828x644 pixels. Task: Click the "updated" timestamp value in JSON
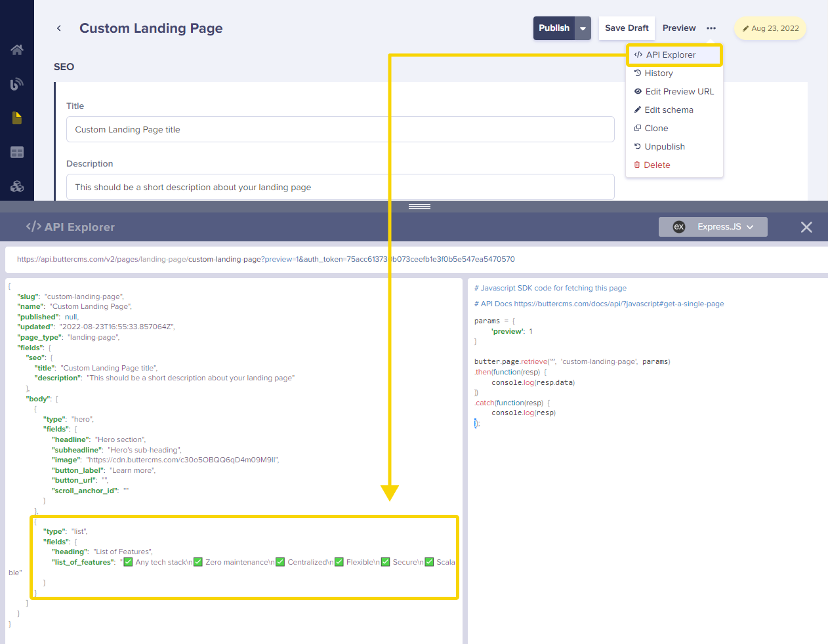click(x=117, y=327)
